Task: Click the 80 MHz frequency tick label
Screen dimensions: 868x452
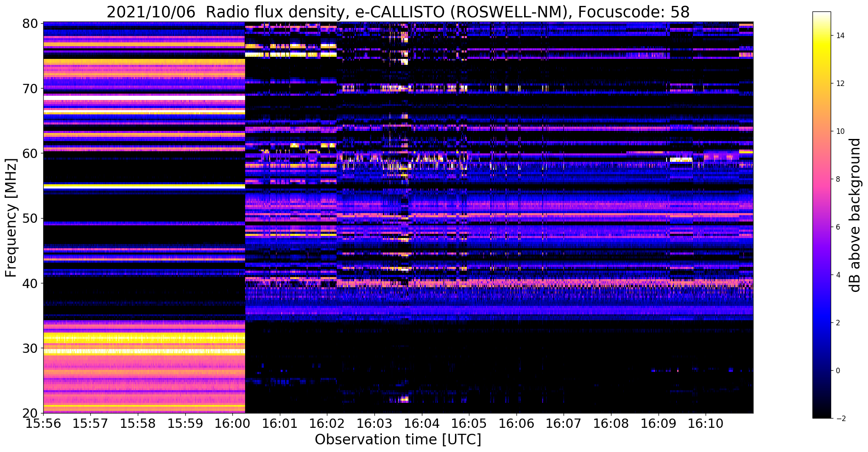Action: coord(30,23)
